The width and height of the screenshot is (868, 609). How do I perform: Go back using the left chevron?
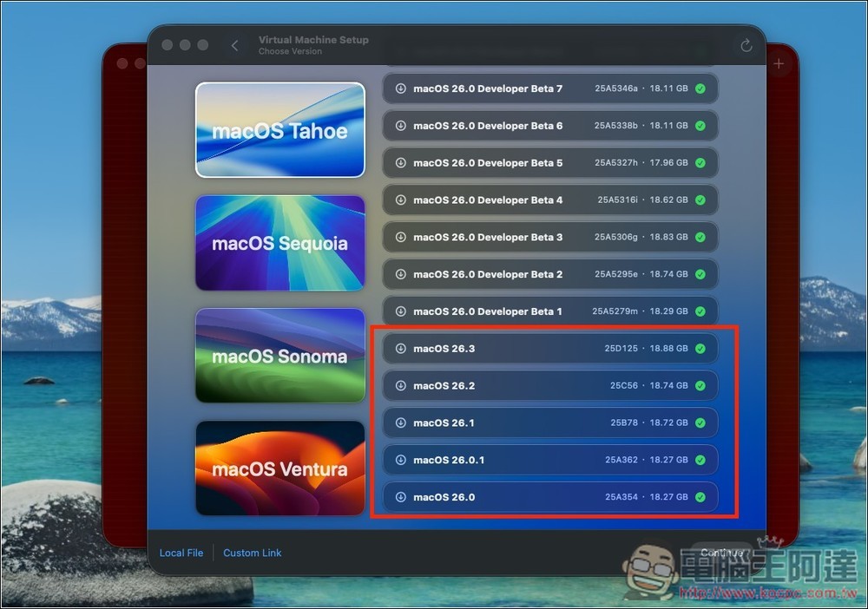[x=234, y=45]
